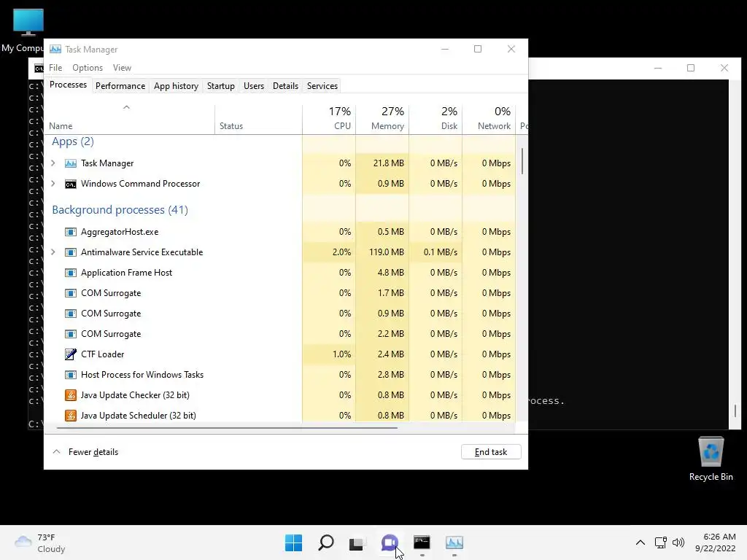This screenshot has height=560, width=747.
Task: Click the network tray icon
Action: (x=660, y=542)
